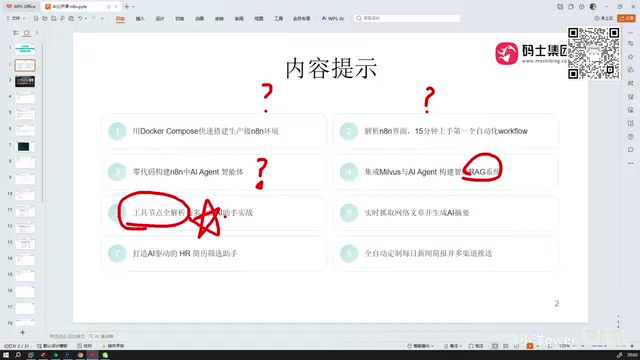Open the quick access customize dropdown arrow
The height and width of the screenshot is (360, 640).
[x=102, y=18]
